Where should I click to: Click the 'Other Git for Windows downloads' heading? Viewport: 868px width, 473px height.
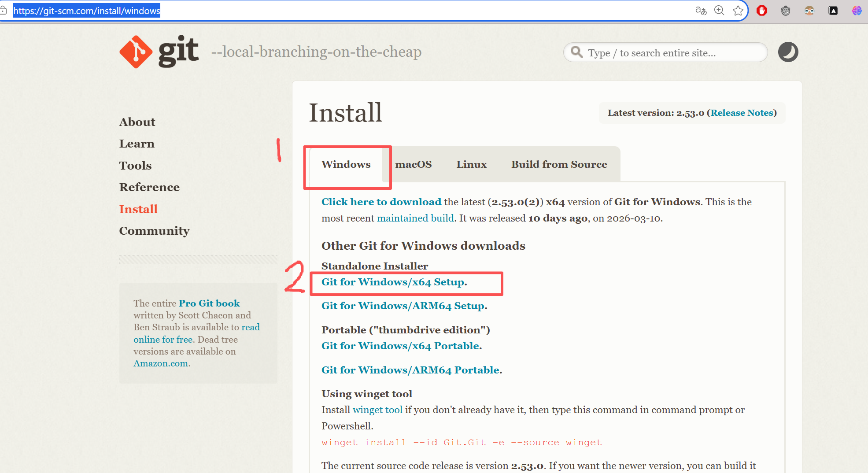pos(423,245)
